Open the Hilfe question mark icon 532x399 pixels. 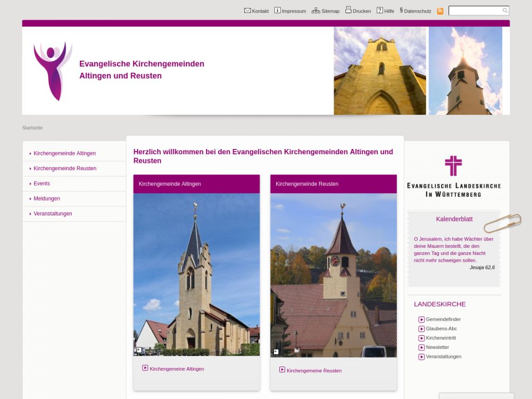click(x=380, y=10)
